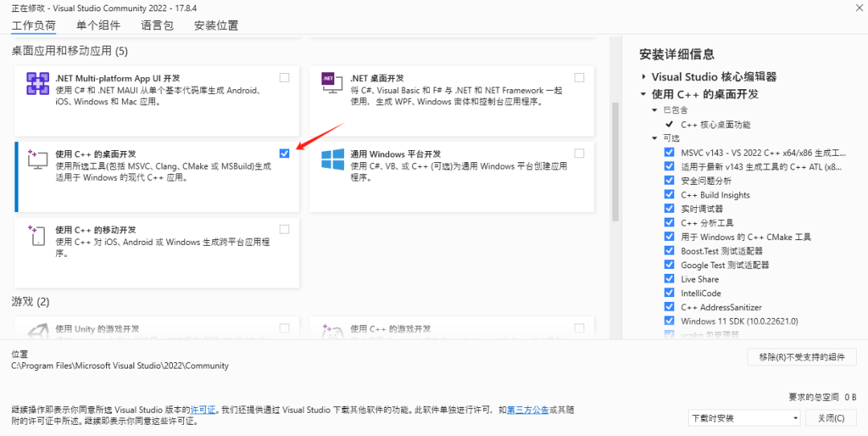The width and height of the screenshot is (868, 436).
Task: Check the .NET 桌面开发 workload checkbox
Action: click(x=579, y=77)
